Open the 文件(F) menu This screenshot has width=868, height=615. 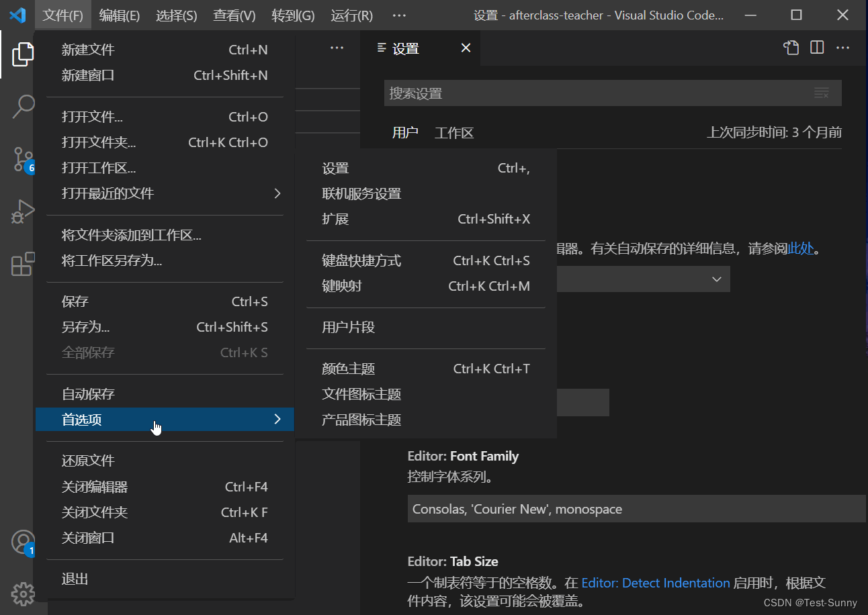[x=63, y=15]
